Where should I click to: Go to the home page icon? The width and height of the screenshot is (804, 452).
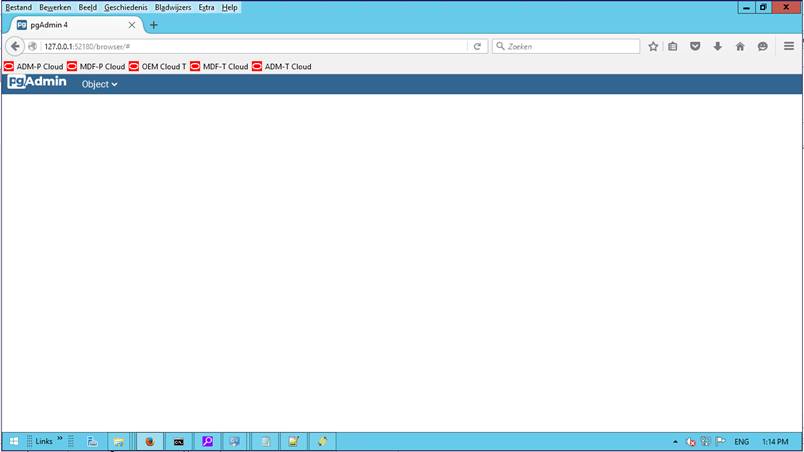pyautogui.click(x=740, y=46)
